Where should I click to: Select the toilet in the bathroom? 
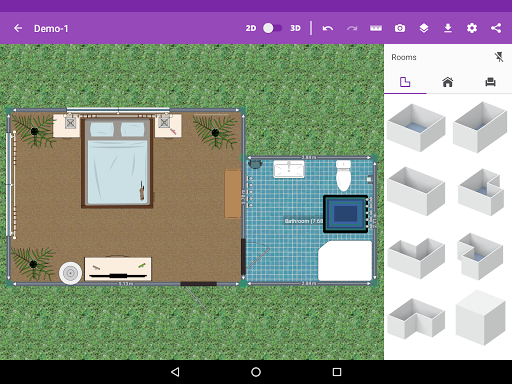[x=343, y=175]
